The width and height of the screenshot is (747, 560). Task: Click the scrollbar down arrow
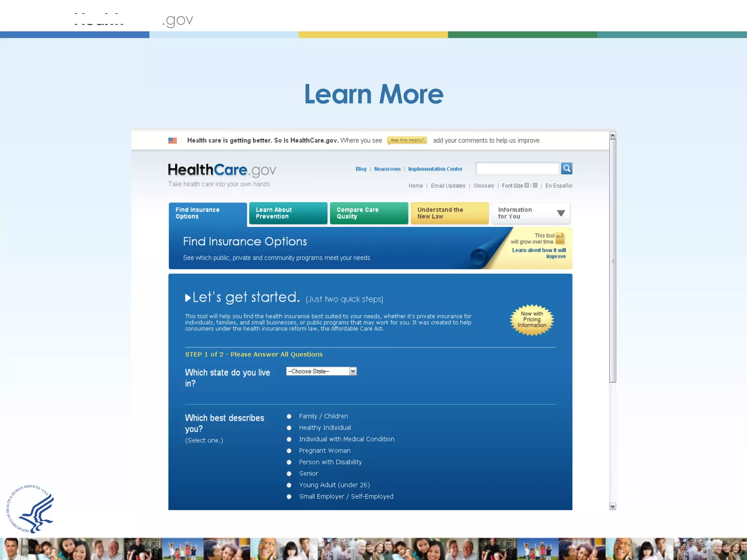(613, 506)
